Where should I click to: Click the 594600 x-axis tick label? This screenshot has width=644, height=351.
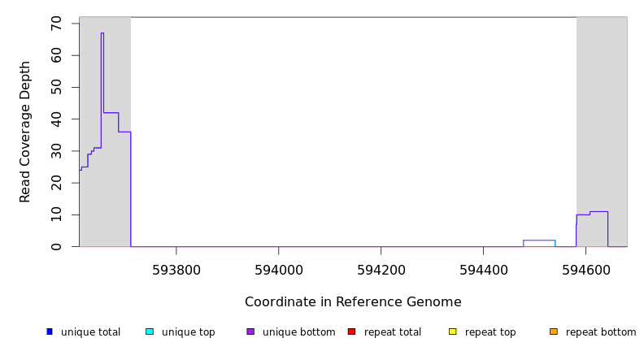[x=585, y=269]
